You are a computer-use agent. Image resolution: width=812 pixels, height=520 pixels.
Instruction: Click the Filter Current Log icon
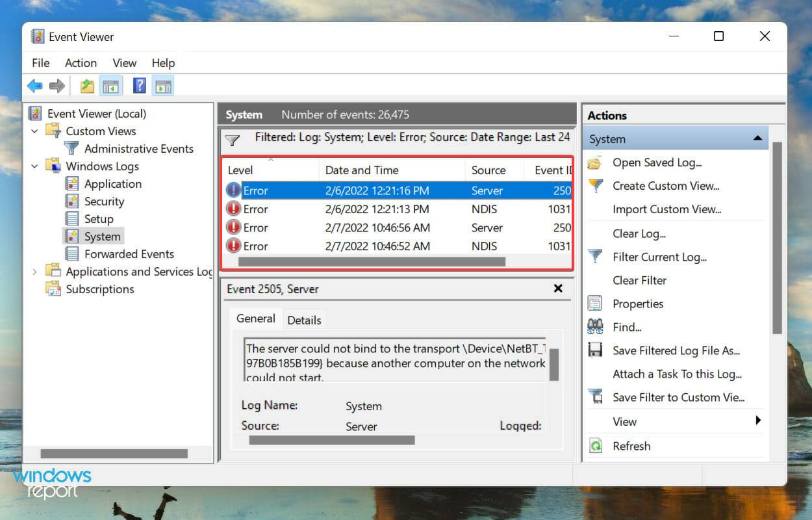595,257
